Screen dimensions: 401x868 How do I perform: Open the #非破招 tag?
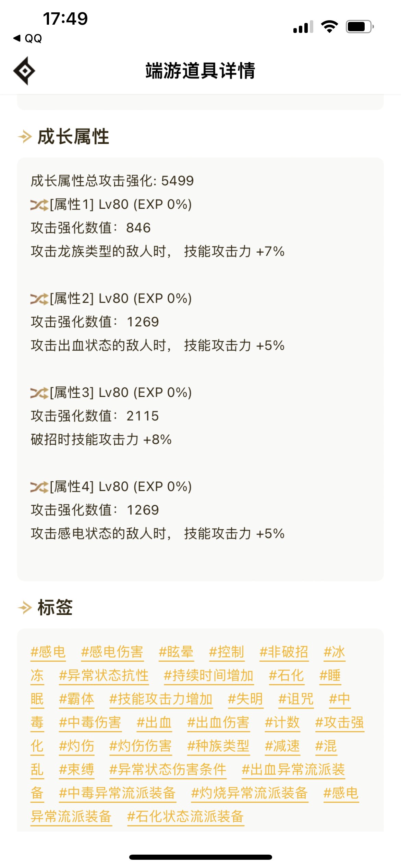(x=284, y=652)
